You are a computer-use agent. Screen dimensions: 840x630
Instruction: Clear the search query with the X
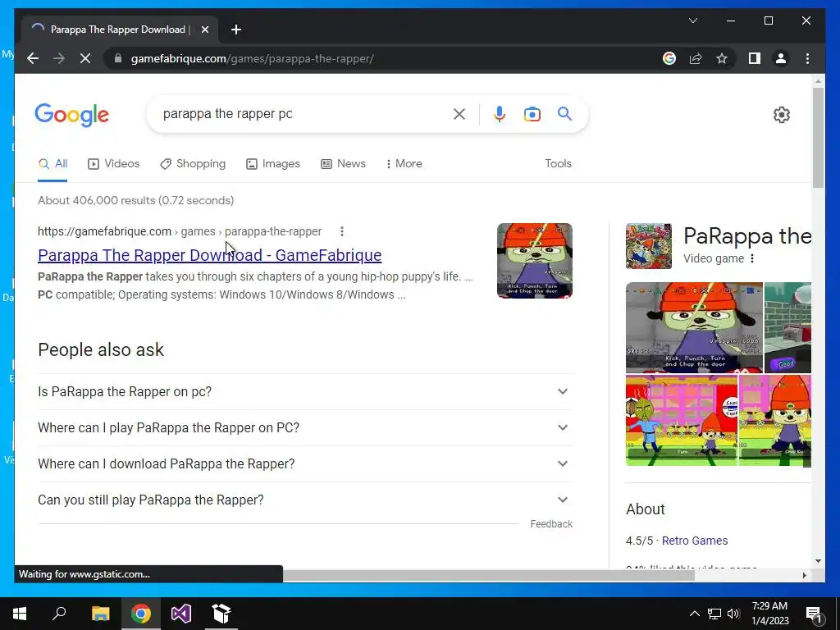coord(459,114)
